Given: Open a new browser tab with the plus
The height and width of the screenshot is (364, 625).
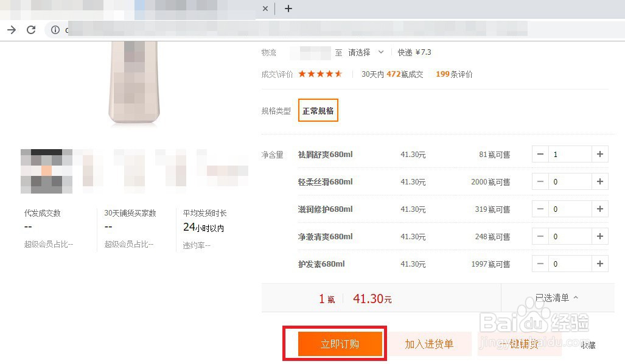Looking at the screenshot, I should pos(288,9).
